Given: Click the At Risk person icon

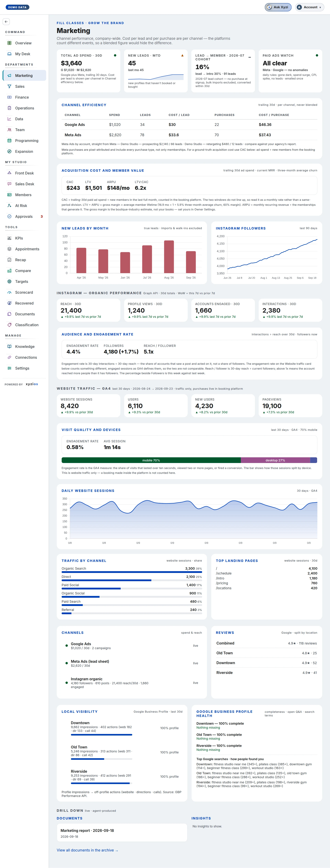Looking at the screenshot, I should point(9,206).
